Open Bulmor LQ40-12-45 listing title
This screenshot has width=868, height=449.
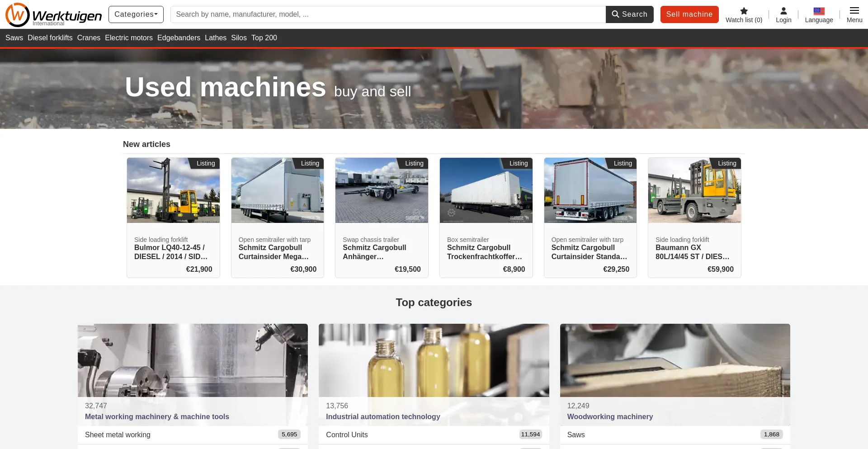coord(172,252)
